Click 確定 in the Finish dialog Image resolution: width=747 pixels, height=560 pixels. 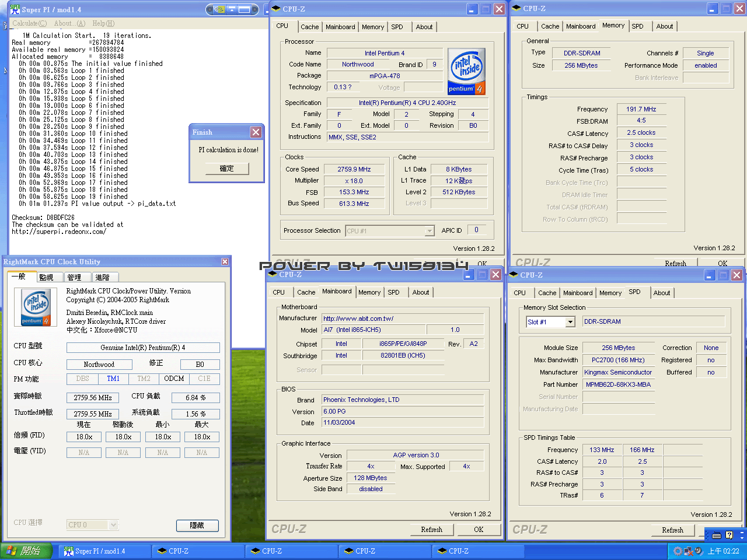point(226,169)
